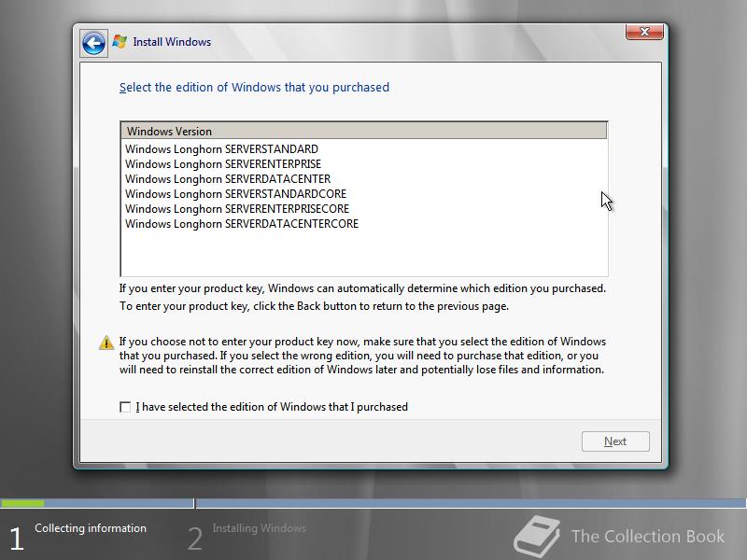Screen dimensions: 747x560
Task: Select Windows Longhorn SERVERDATACENTER edition
Action: [364, 179]
